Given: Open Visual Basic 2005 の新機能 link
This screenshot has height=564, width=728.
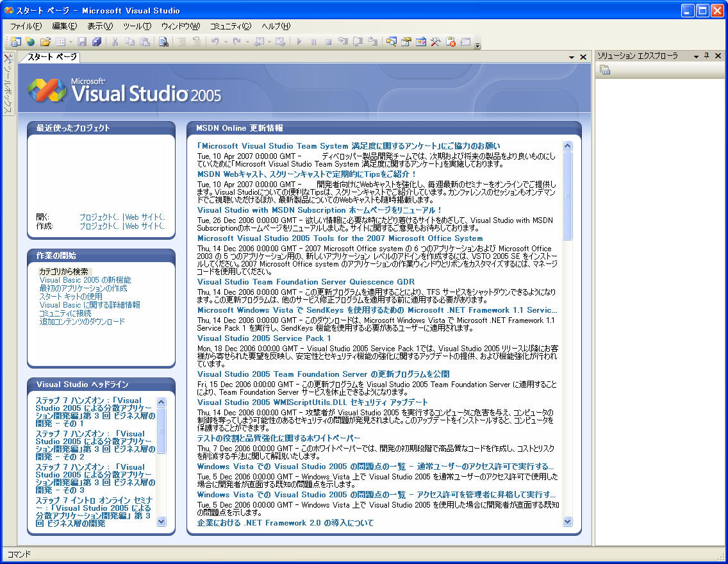Looking at the screenshot, I should point(85,280).
